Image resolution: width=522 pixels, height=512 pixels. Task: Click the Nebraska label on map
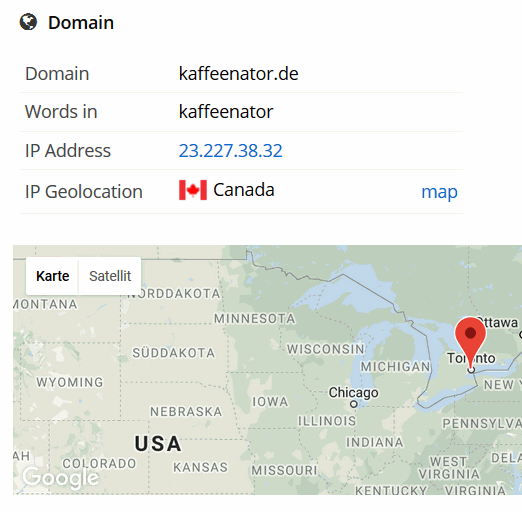186,412
